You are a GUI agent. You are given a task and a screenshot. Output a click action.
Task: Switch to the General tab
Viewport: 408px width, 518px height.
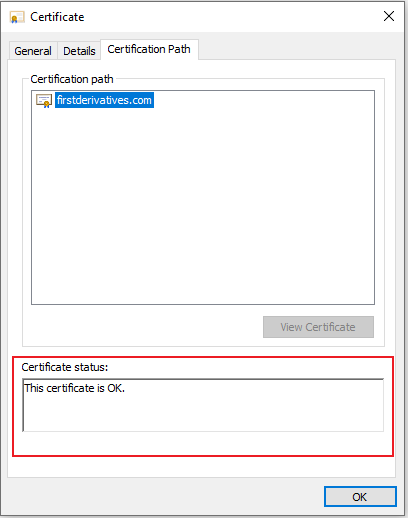tap(33, 51)
